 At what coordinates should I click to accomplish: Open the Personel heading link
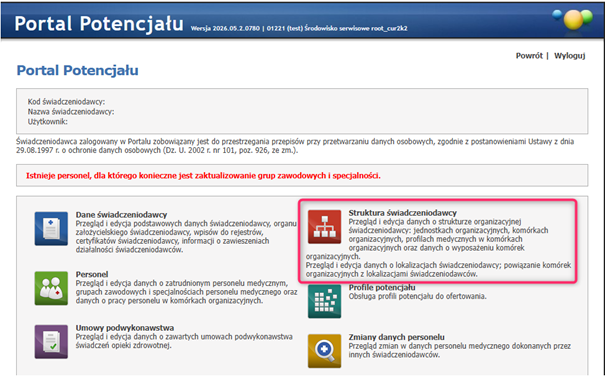pos(92,274)
